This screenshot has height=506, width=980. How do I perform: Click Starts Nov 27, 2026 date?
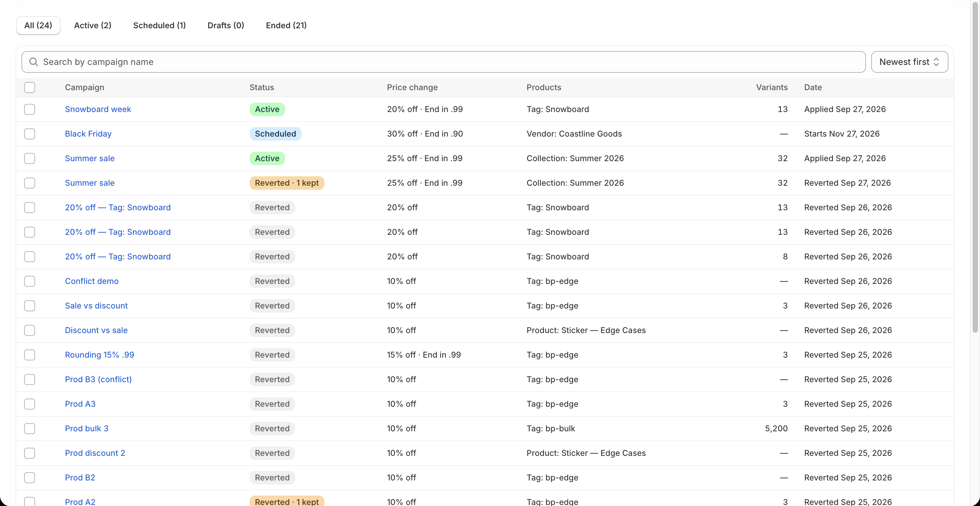pyautogui.click(x=842, y=134)
